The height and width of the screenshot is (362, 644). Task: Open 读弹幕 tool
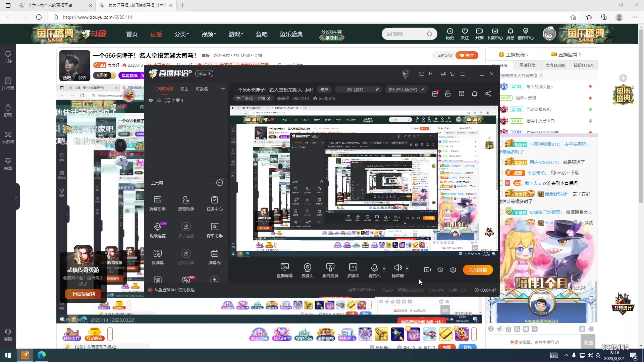click(157, 257)
